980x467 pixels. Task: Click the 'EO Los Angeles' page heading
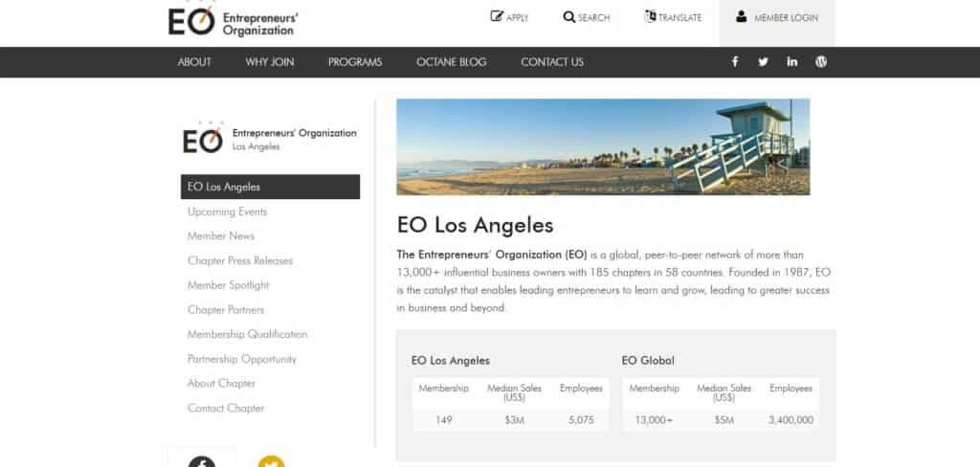coord(475,225)
